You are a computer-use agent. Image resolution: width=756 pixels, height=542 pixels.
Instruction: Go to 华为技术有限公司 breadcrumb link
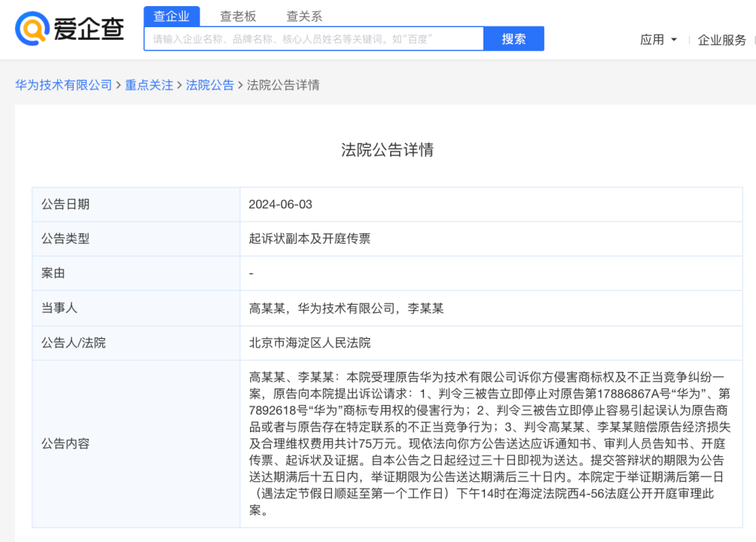64,85
